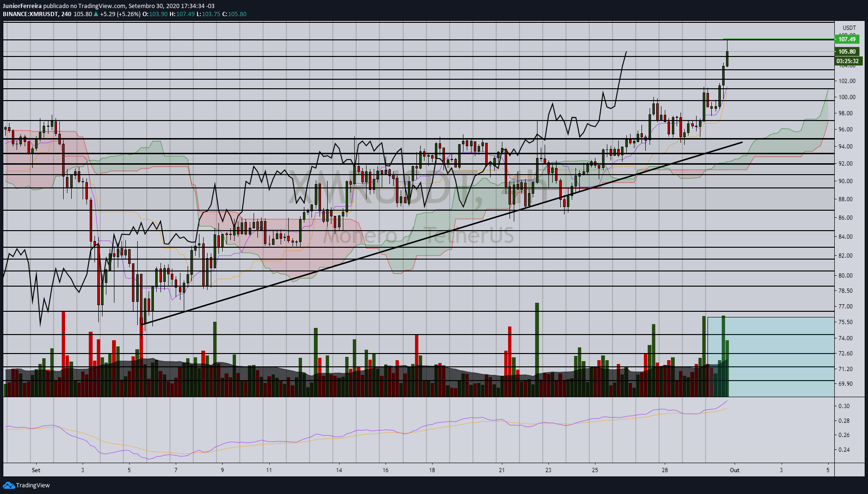
Task: Select the L:103.75 low value
Action: [208, 14]
